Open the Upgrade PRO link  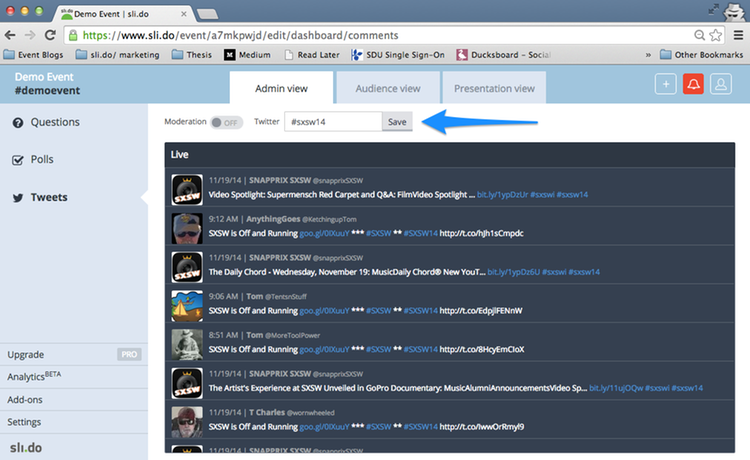[72, 354]
